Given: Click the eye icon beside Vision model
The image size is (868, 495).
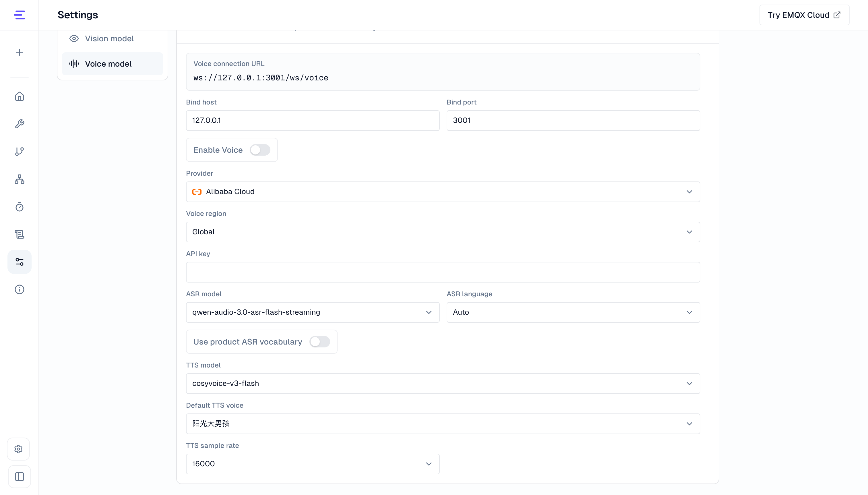Looking at the screenshot, I should (x=74, y=39).
